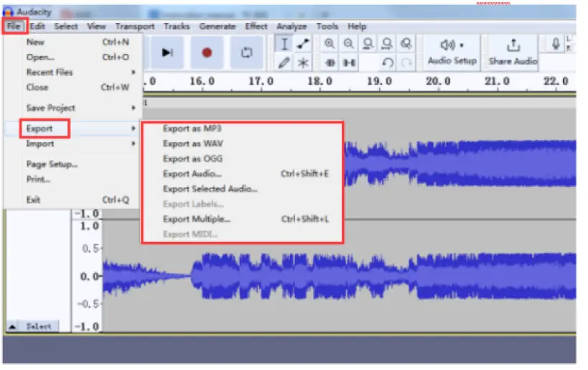Select the Multi-tool asterisk icon
Screen dimensions: 588x370
(x=303, y=63)
